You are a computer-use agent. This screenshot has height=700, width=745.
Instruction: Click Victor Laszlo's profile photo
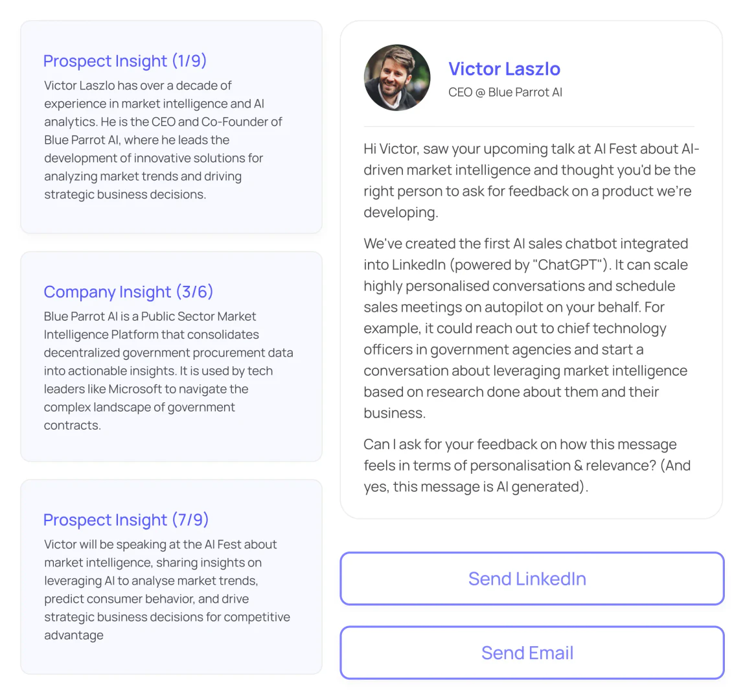(397, 78)
